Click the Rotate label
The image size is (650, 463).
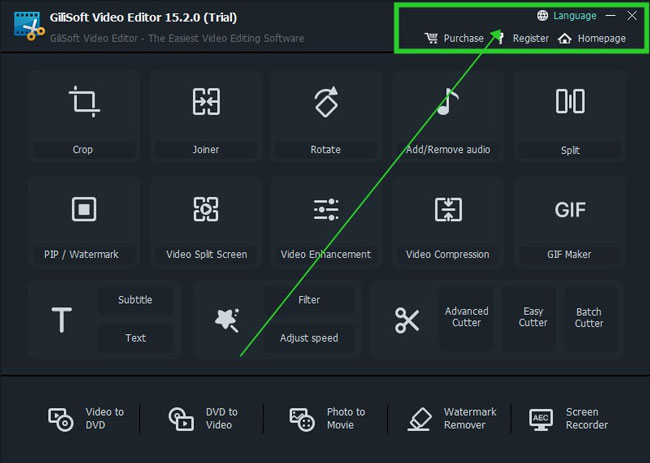coord(325,149)
